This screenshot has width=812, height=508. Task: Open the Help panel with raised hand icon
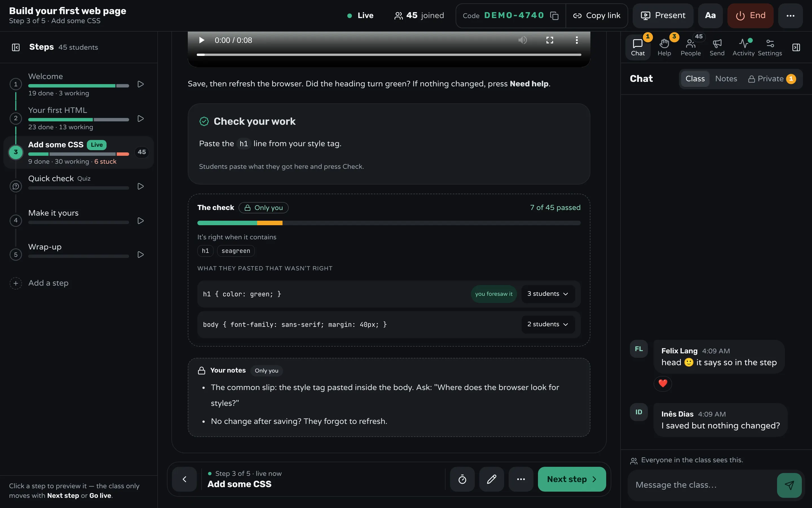pyautogui.click(x=664, y=47)
